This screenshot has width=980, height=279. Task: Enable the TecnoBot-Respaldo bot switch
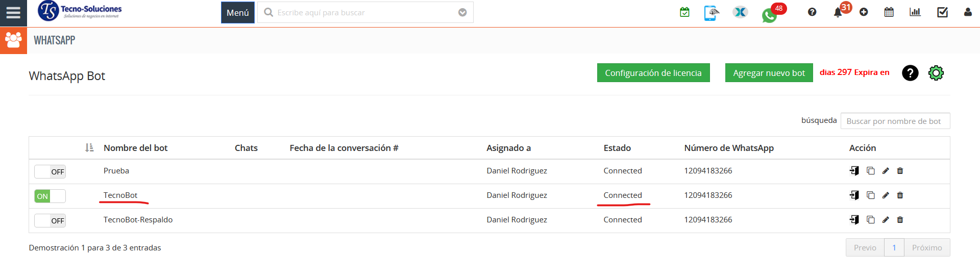pyautogui.click(x=50, y=220)
